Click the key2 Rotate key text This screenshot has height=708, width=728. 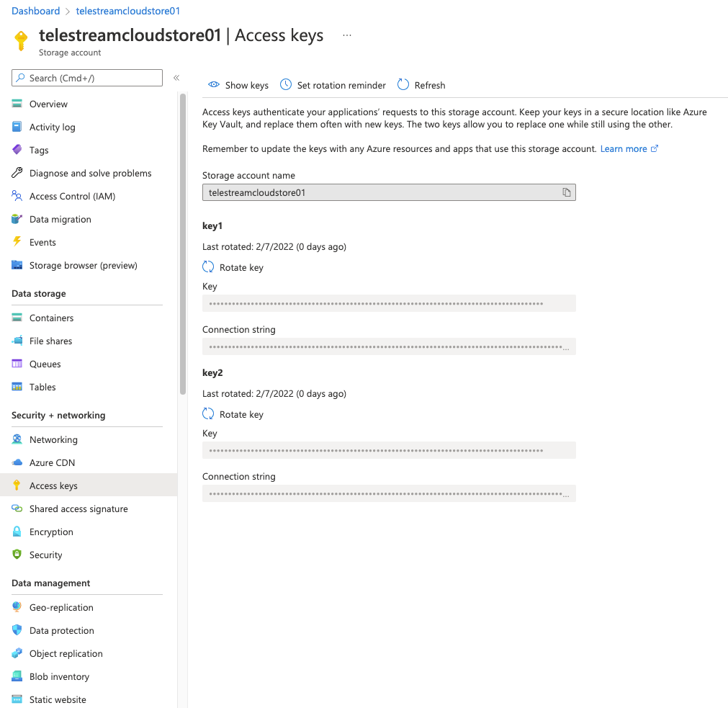pos(241,414)
